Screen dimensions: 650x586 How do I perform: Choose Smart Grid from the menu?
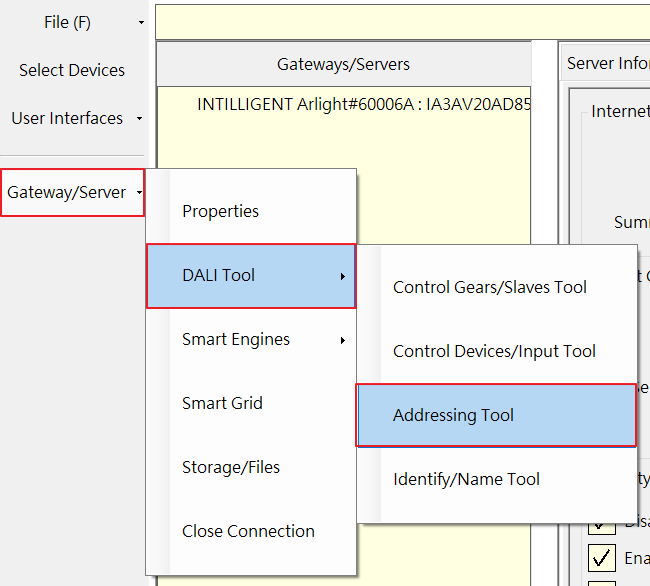tap(222, 403)
